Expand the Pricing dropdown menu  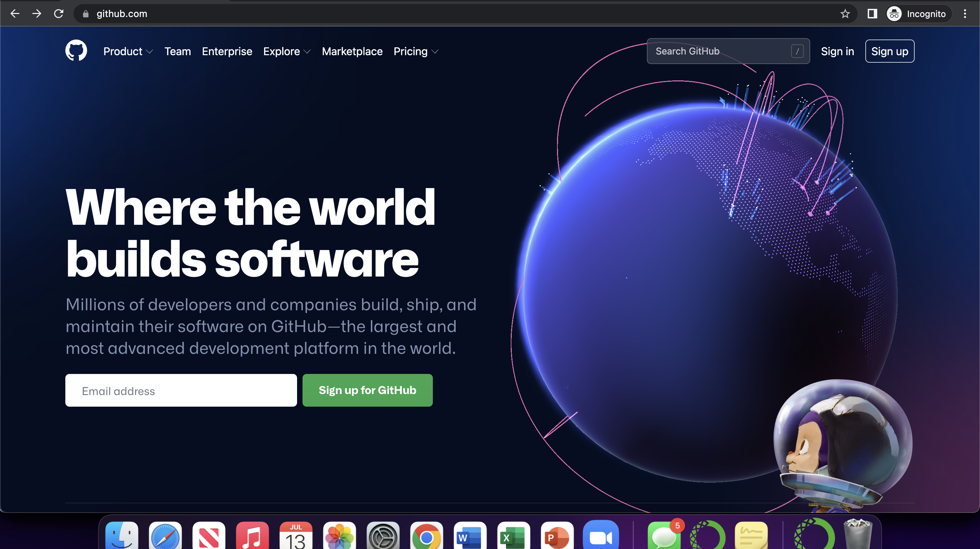pyautogui.click(x=416, y=51)
